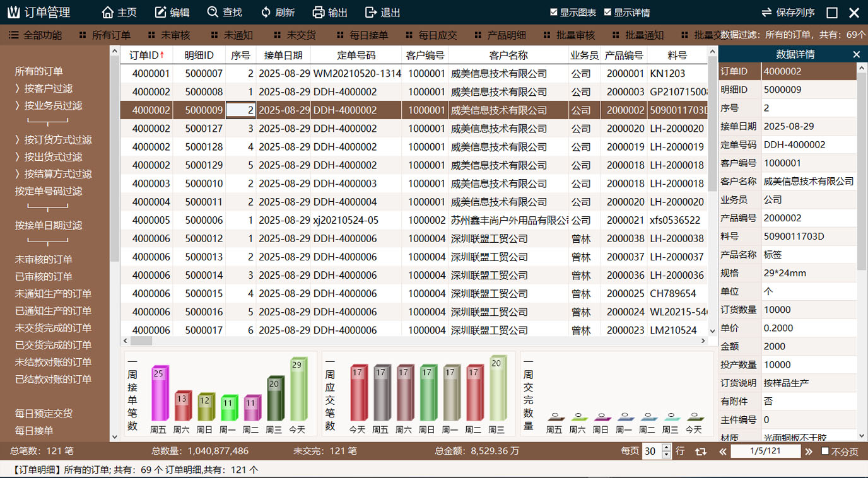Click the 主页 home icon
The height and width of the screenshot is (478, 868).
(108, 13)
